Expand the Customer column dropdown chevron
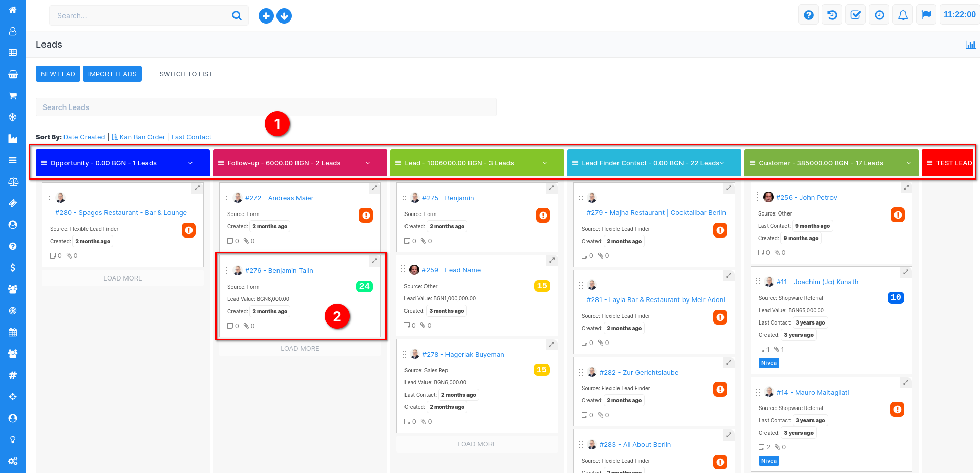The image size is (980, 473). [909, 163]
